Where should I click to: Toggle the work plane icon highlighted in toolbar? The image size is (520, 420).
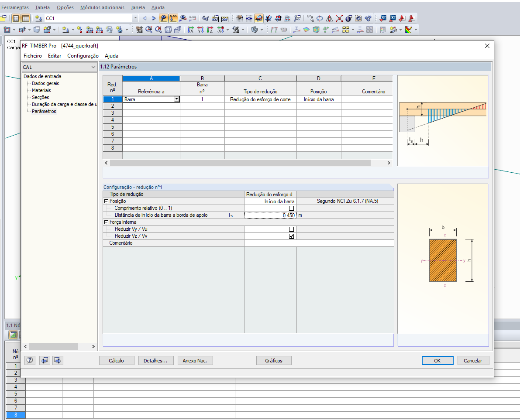click(x=259, y=18)
